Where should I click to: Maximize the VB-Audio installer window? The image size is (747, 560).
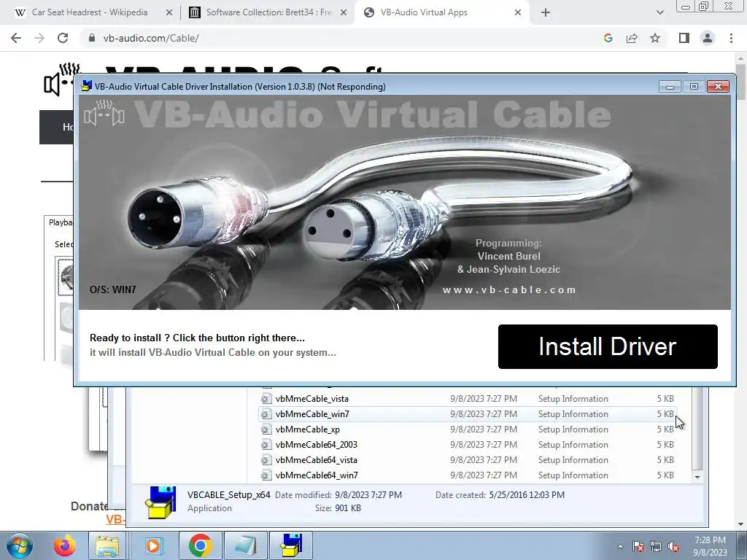[x=694, y=86]
